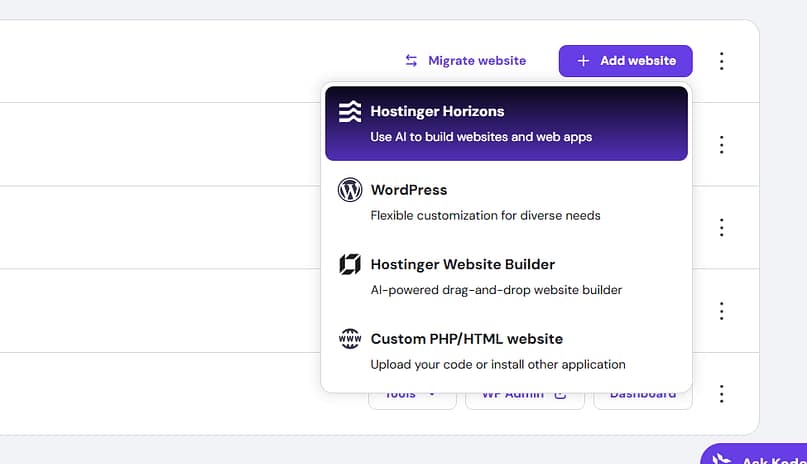Go to the Dashboard button
Viewport: 807px width, 464px height.
(642, 396)
